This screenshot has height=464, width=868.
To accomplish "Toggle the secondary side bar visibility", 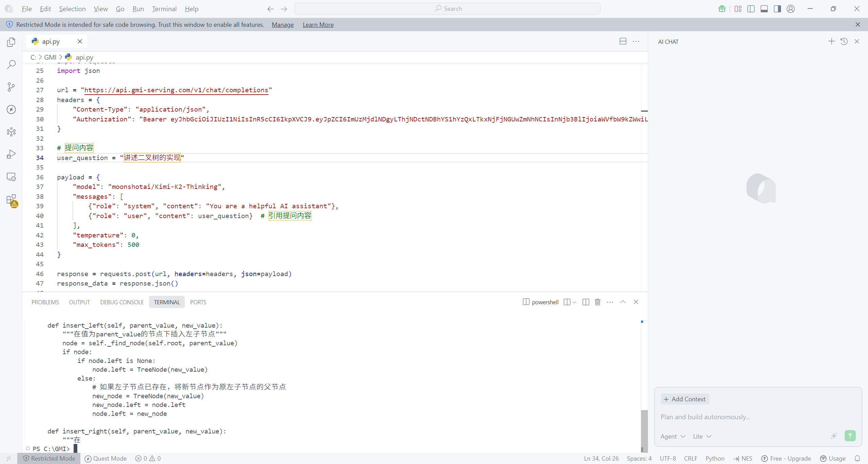I will coord(777,9).
